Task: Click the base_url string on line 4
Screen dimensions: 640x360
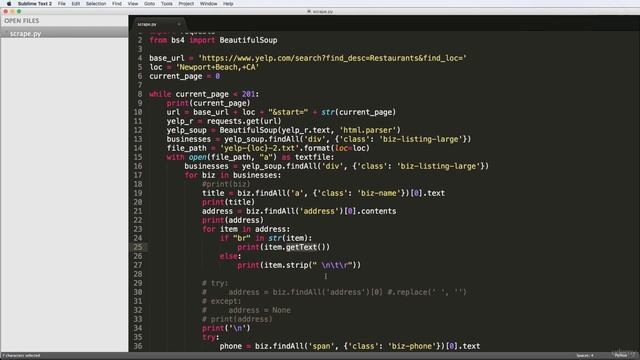Action: [332, 58]
